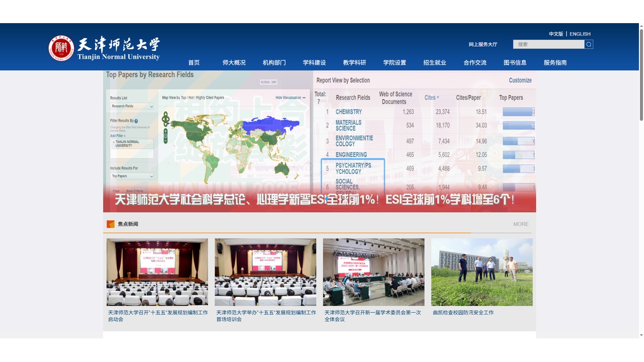The height and width of the screenshot is (362, 644).
Task: Click the orange 焦点新闻 section icon
Action: [110, 224]
